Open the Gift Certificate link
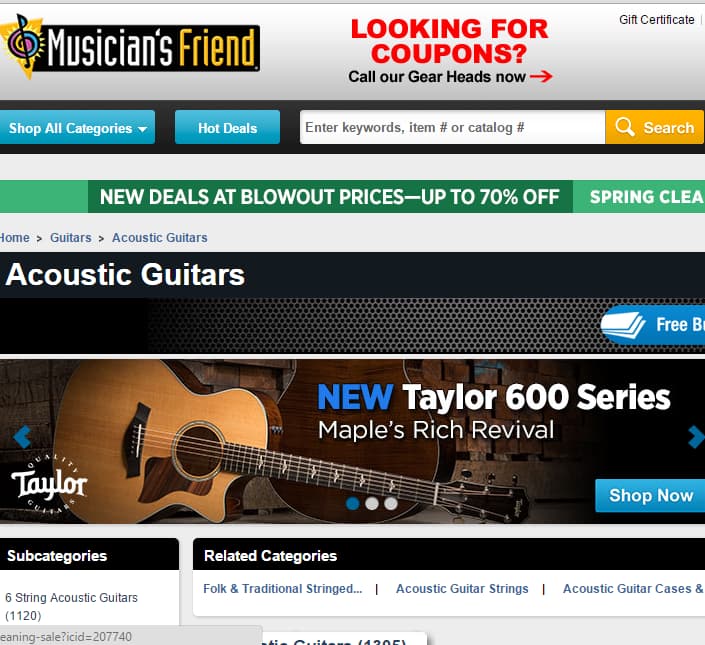Screen dimensions: 705x645 click(656, 20)
